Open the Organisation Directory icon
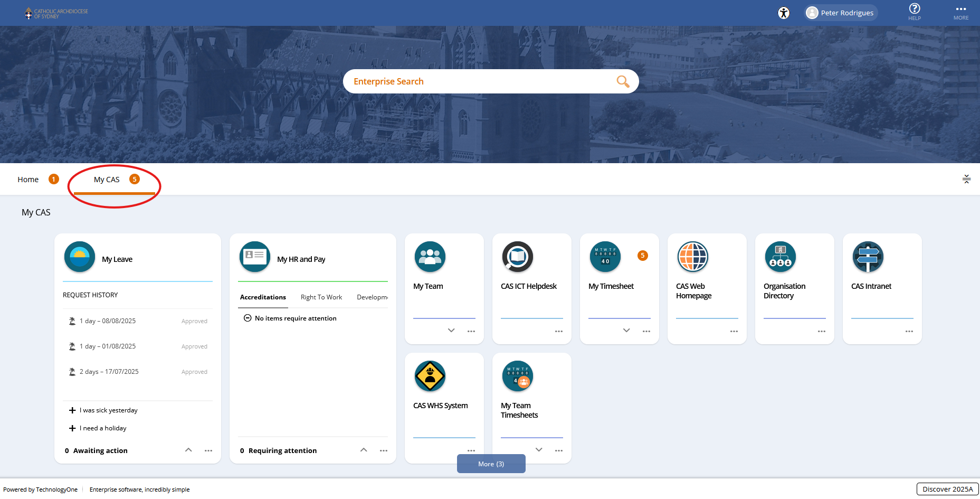Image resolution: width=980 pixels, height=499 pixels. click(x=781, y=257)
